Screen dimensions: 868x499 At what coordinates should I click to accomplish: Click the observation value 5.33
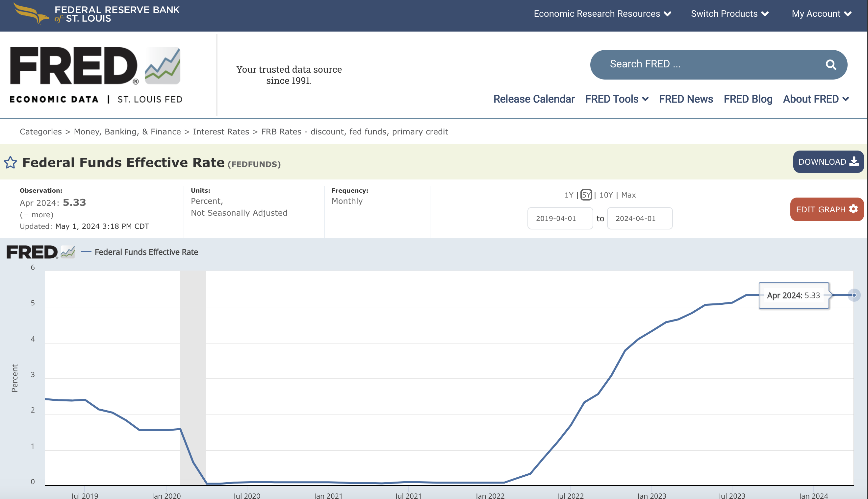coord(74,202)
